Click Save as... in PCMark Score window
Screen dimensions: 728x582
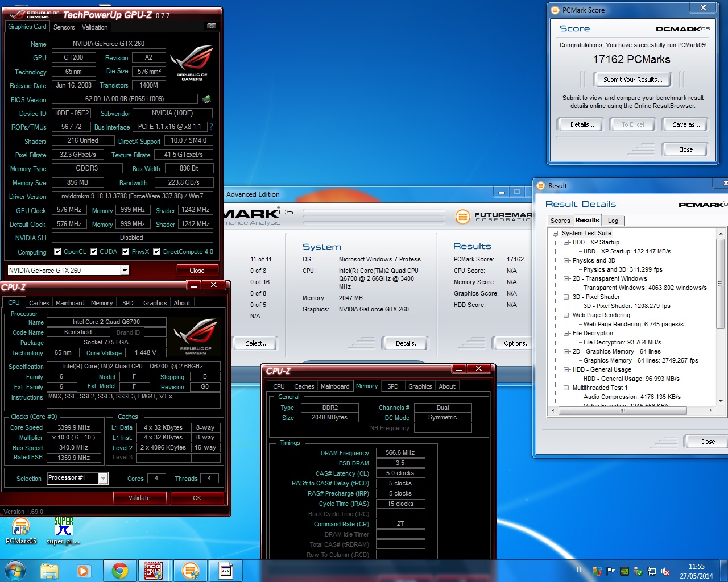686,124
